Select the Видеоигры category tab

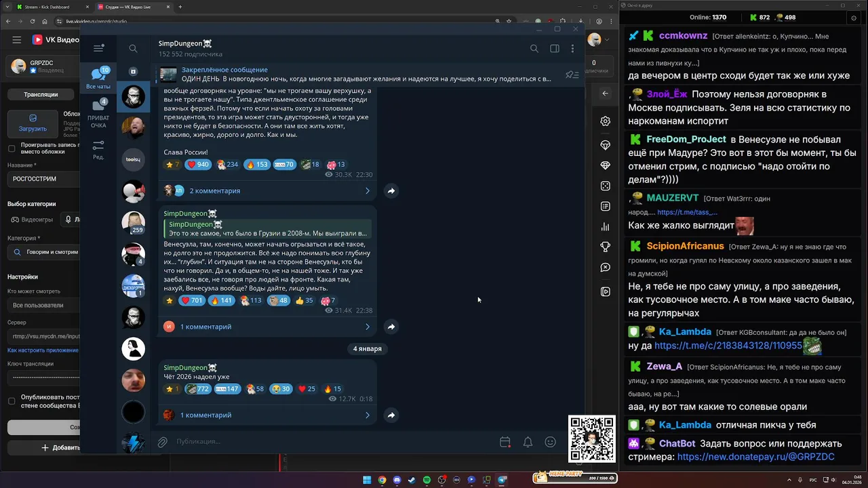pos(31,220)
